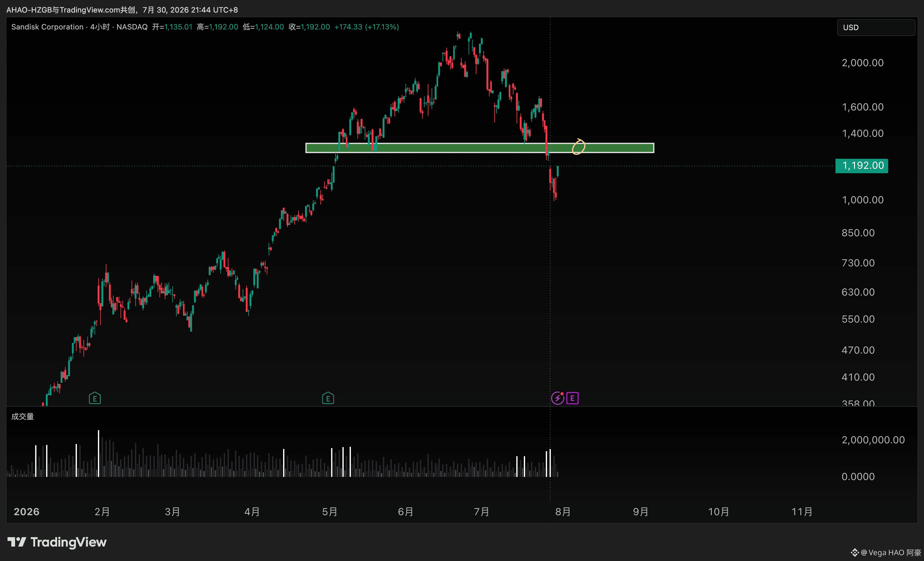
Task: Click the 1,192.00 current price label
Action: coord(862,166)
